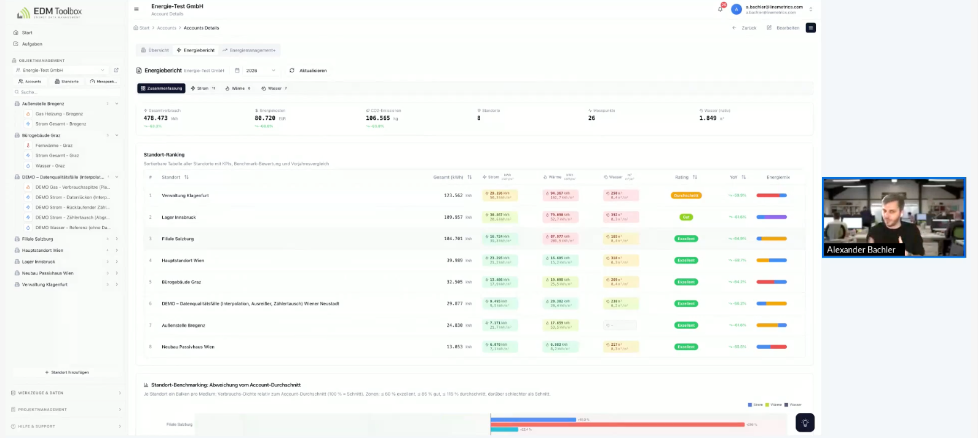Select the Wärme sub-tab
The height and width of the screenshot is (438, 980).
pyautogui.click(x=238, y=88)
